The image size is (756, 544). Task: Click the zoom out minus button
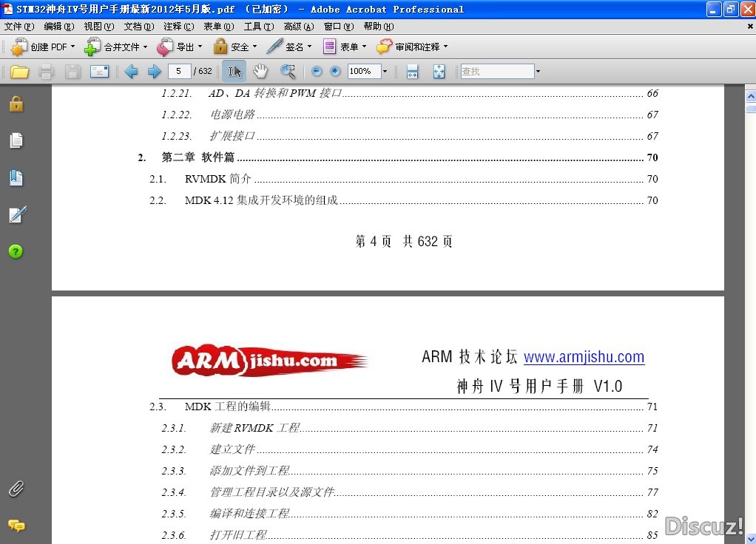tap(317, 71)
